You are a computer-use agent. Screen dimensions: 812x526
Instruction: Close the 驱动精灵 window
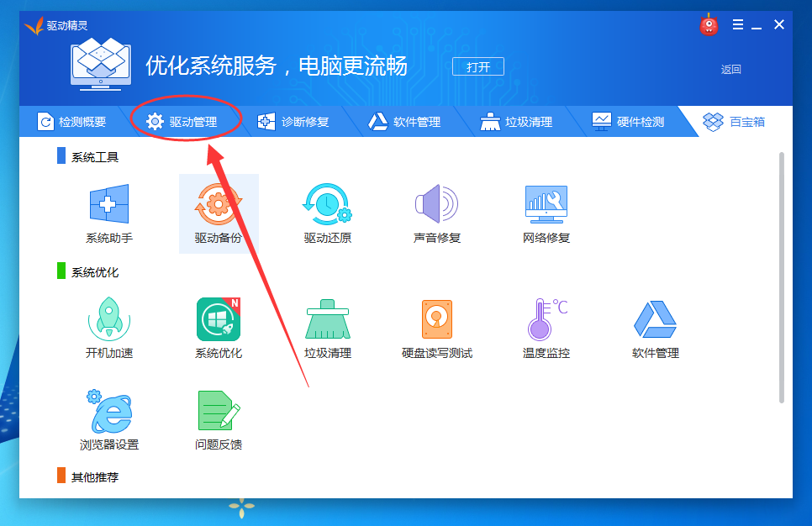click(779, 24)
